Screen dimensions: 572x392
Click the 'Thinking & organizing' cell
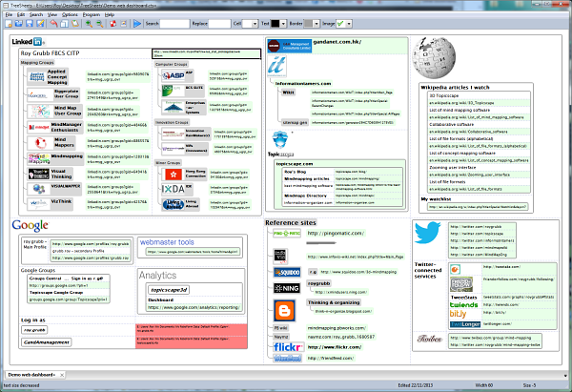click(334, 302)
